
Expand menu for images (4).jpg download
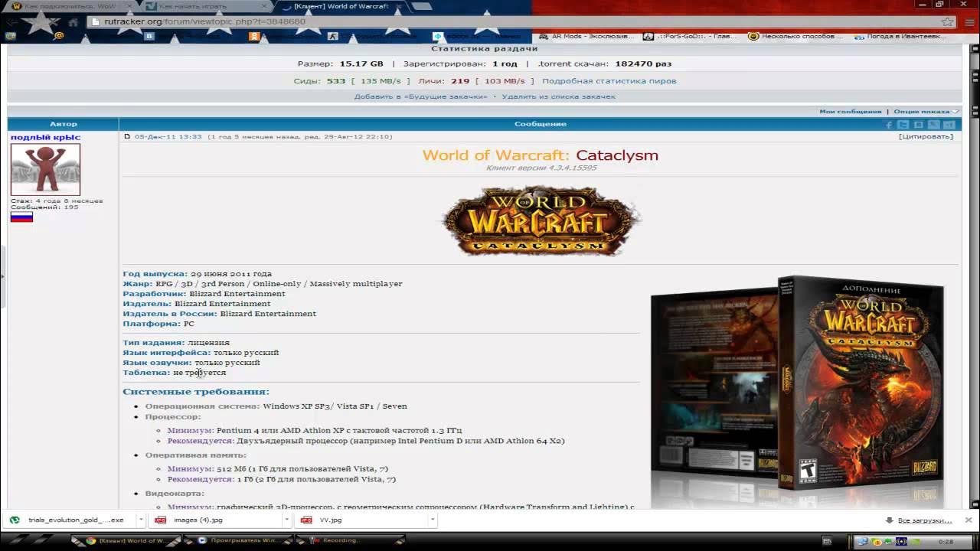tap(286, 520)
